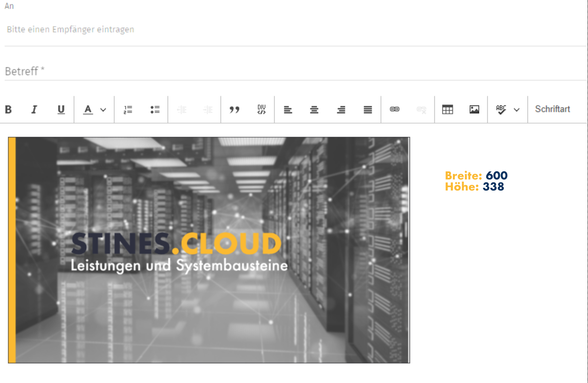The image size is (588, 383).
Task: Insert an image
Action: (474, 109)
